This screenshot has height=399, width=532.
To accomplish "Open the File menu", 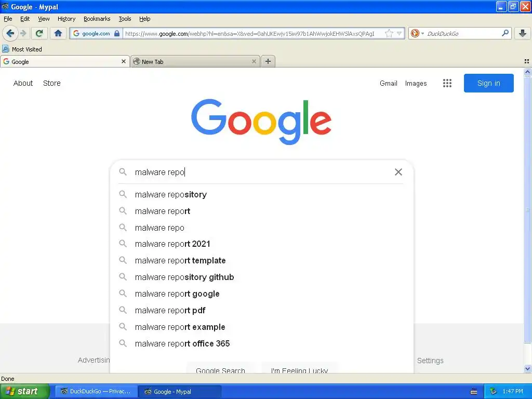I will pos(8,19).
